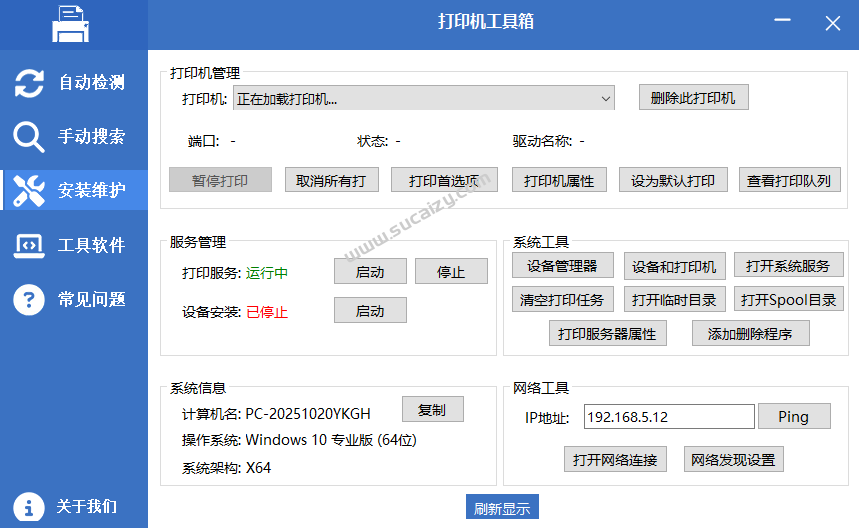Click 打开临时目录 button
The width and height of the screenshot is (859, 528).
(x=675, y=299)
